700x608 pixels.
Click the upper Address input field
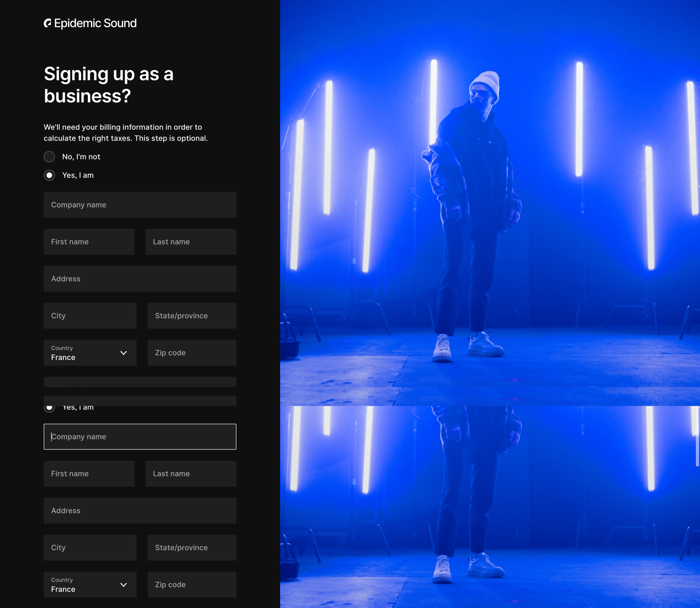tap(140, 279)
